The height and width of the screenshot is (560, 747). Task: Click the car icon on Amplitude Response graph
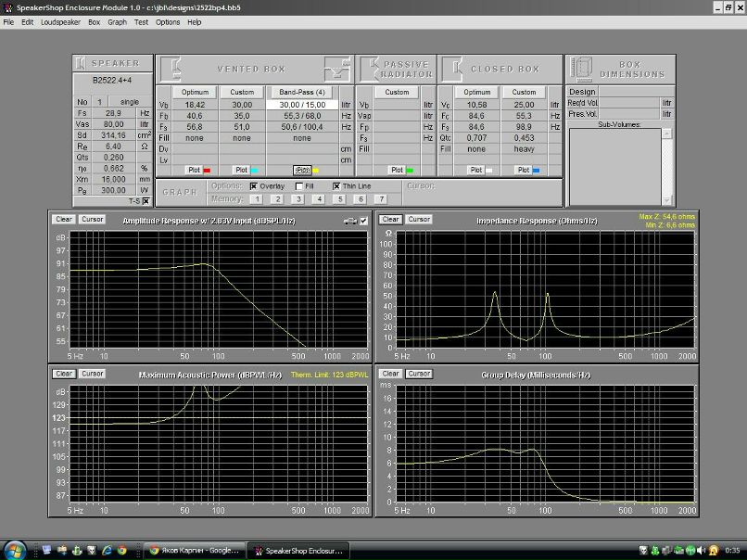(x=348, y=221)
